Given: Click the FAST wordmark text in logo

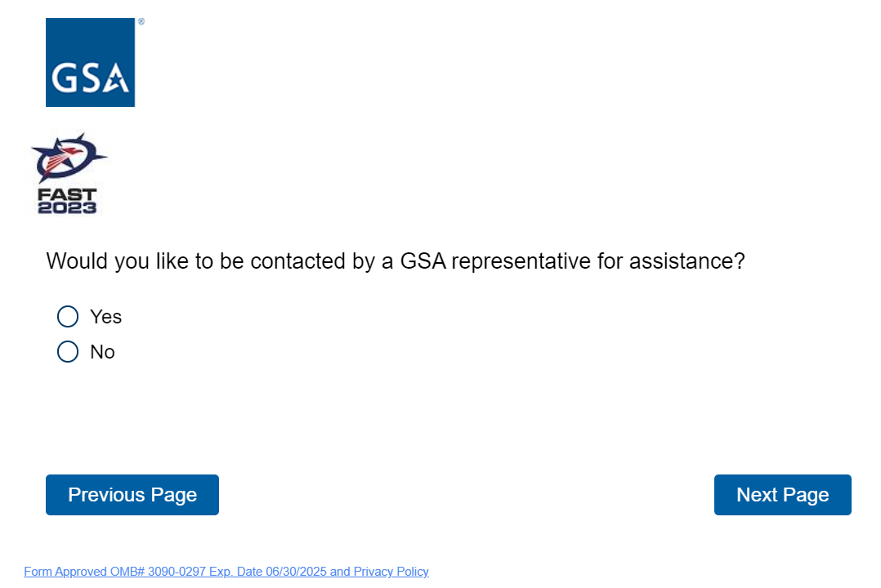Looking at the screenshot, I should pos(67,195).
